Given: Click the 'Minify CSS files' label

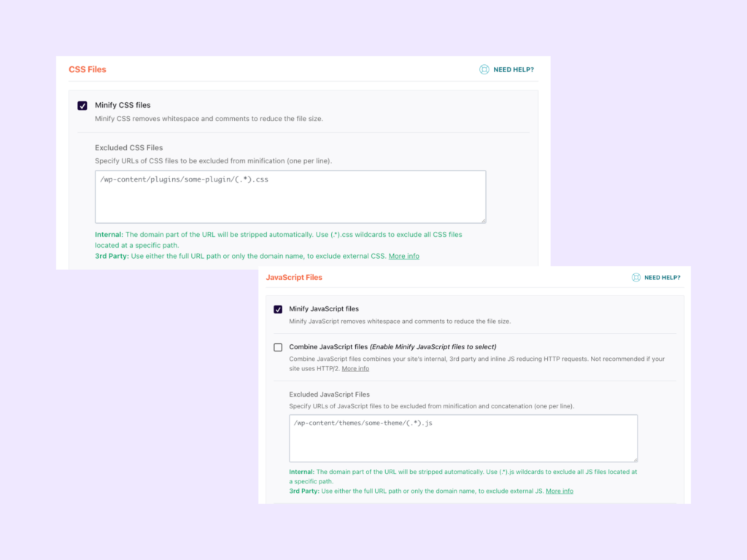Looking at the screenshot, I should [123, 105].
